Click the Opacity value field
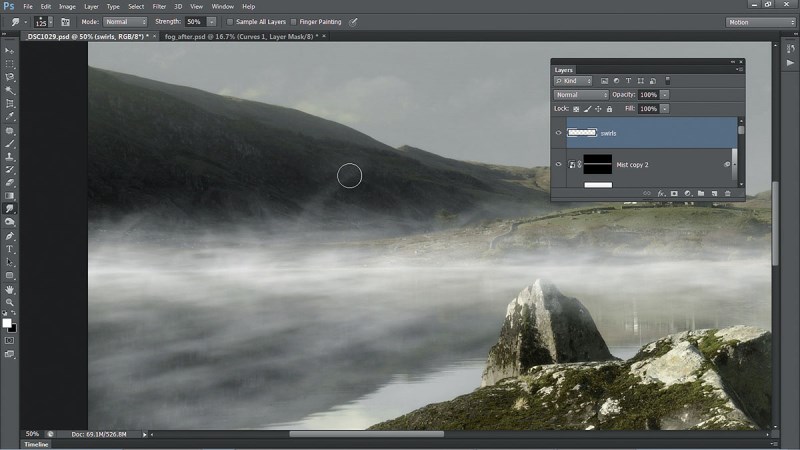The height and width of the screenshot is (450, 800). pos(648,95)
